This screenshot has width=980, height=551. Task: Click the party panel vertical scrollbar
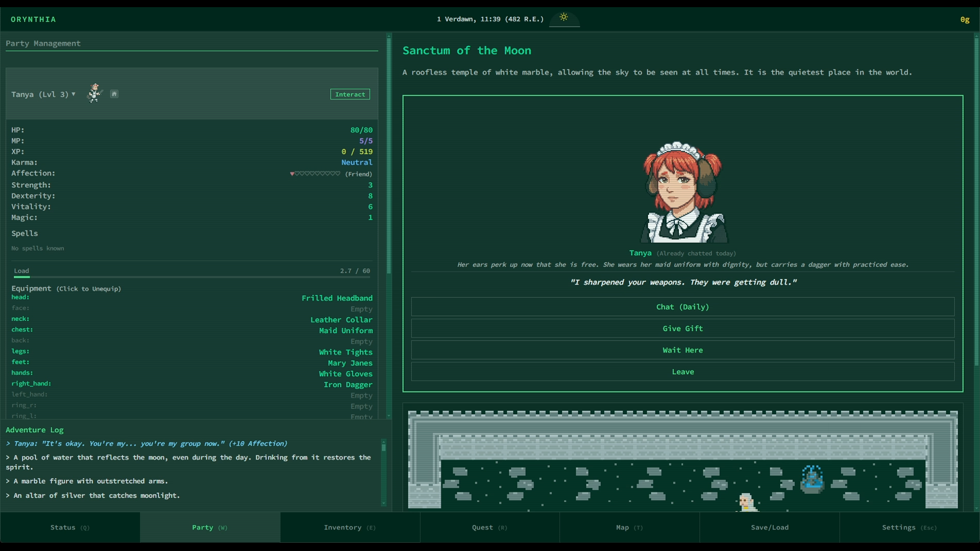388,153
